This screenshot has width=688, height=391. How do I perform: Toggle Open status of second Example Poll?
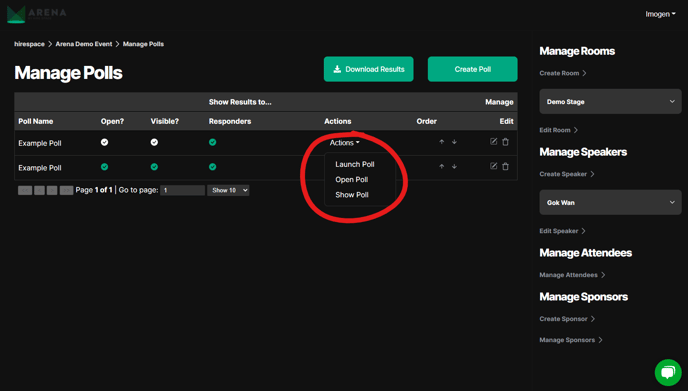click(104, 167)
